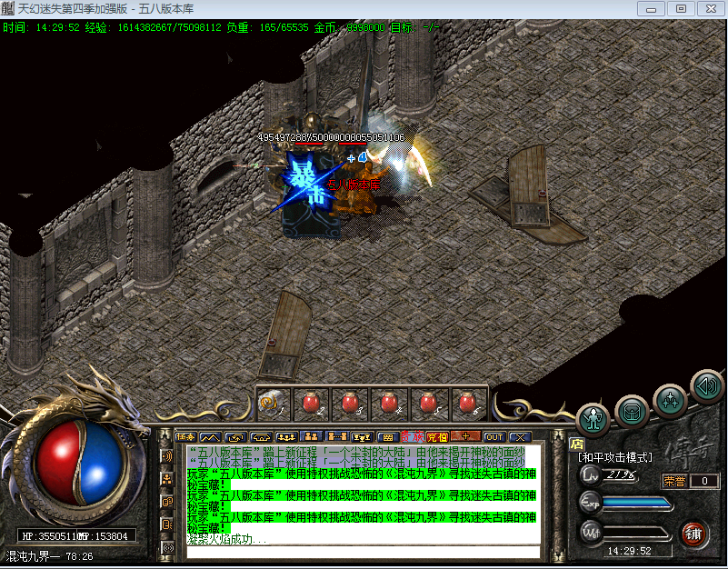This screenshot has width=728, height=569.
Task: Open the three-figure group icon
Action: pos(286,437)
